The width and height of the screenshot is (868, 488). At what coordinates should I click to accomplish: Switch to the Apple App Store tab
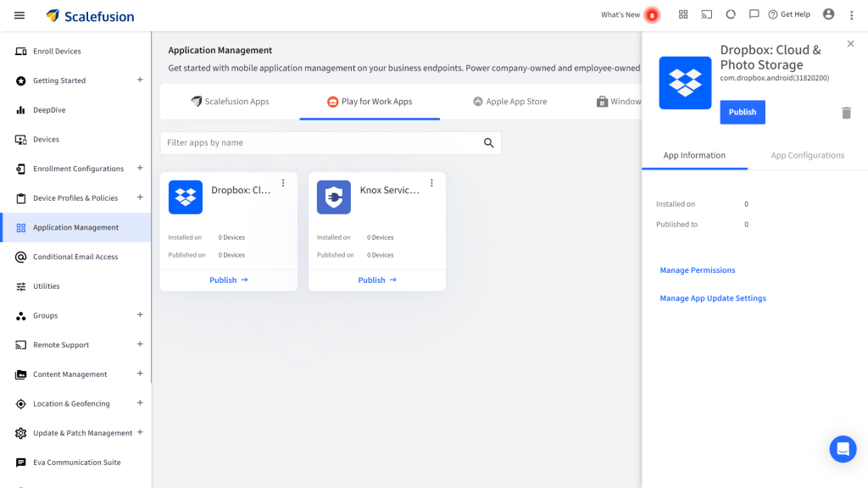tap(509, 102)
